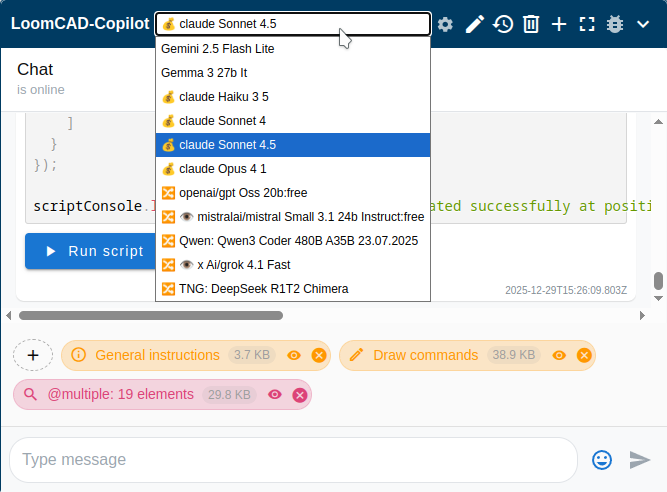The width and height of the screenshot is (667, 492).
Task: Expand header chevron down arrow
Action: tap(643, 24)
